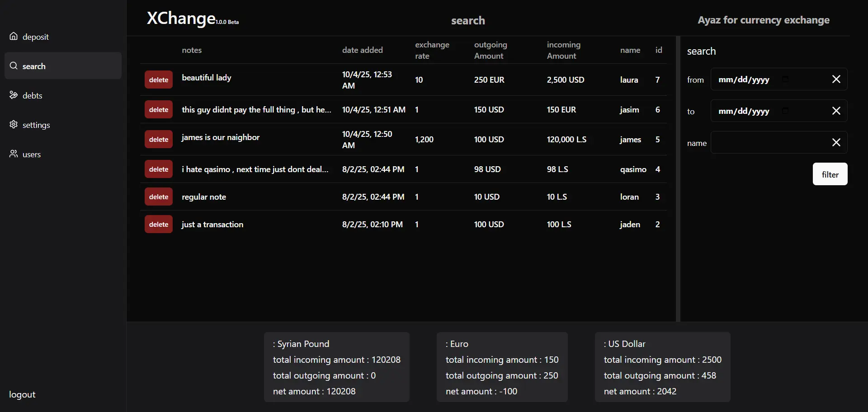Viewport: 868px width, 412px height.
Task: Select the debts entry in the sidebar menu
Action: (x=32, y=95)
